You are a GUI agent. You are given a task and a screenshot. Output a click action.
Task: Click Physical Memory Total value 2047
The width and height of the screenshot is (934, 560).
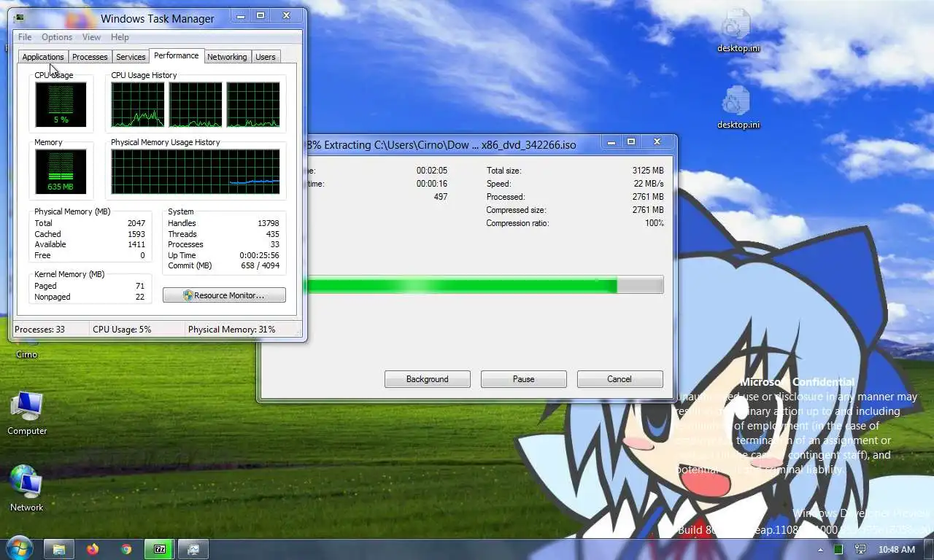pyautogui.click(x=136, y=223)
